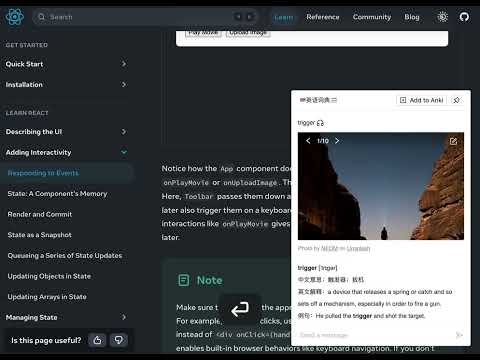480x360 pixels.
Task: Click the image counter 1/10 text
Action: 323,141
